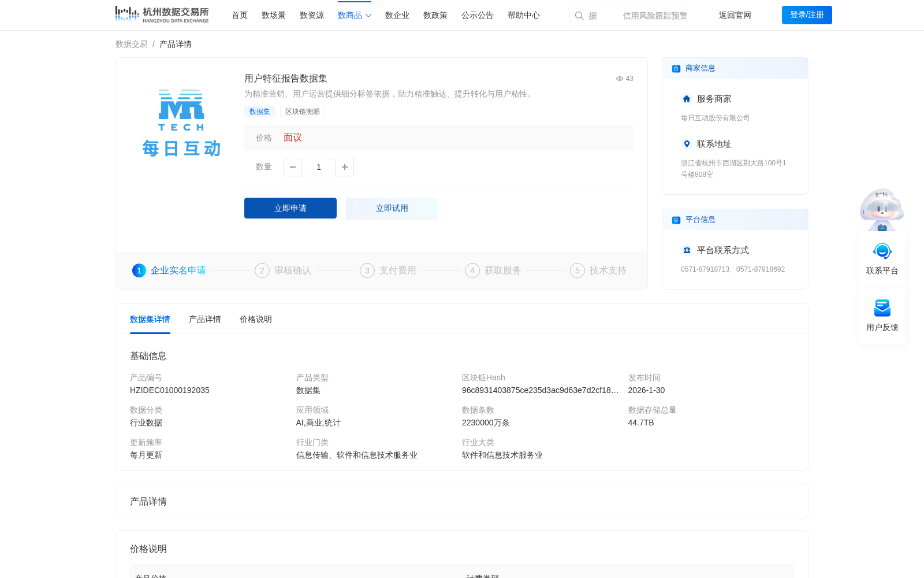Click application field AI,商业,统计

point(318,423)
